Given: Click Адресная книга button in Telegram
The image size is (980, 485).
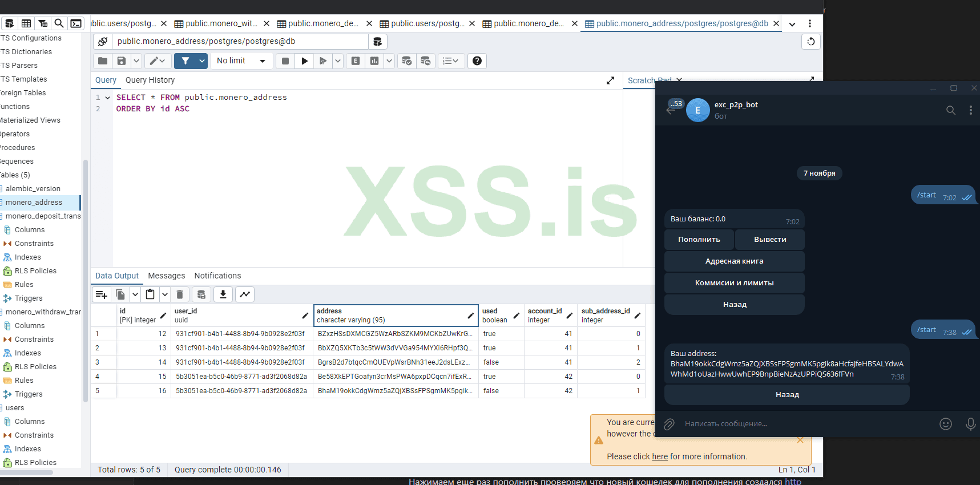Looking at the screenshot, I should (x=735, y=261).
